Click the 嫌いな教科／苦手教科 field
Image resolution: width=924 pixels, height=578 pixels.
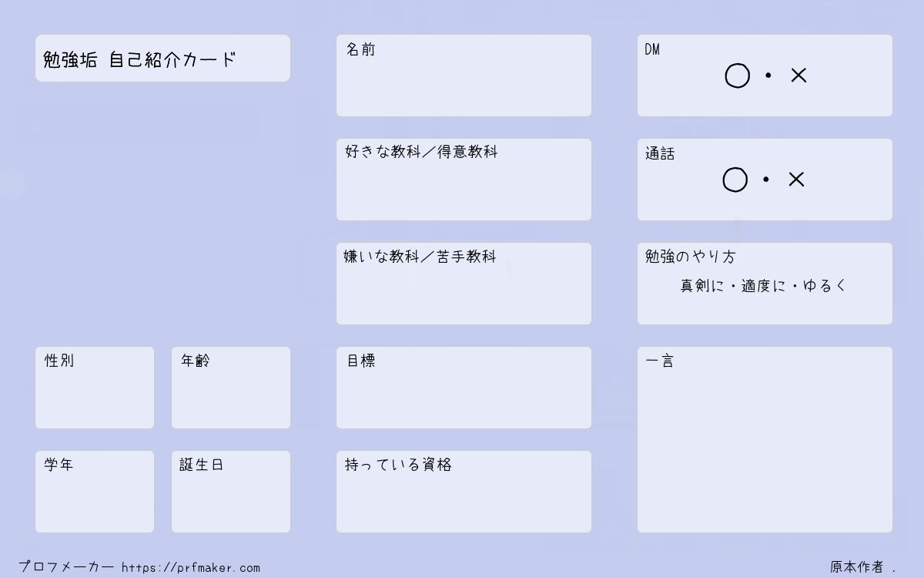(x=464, y=284)
